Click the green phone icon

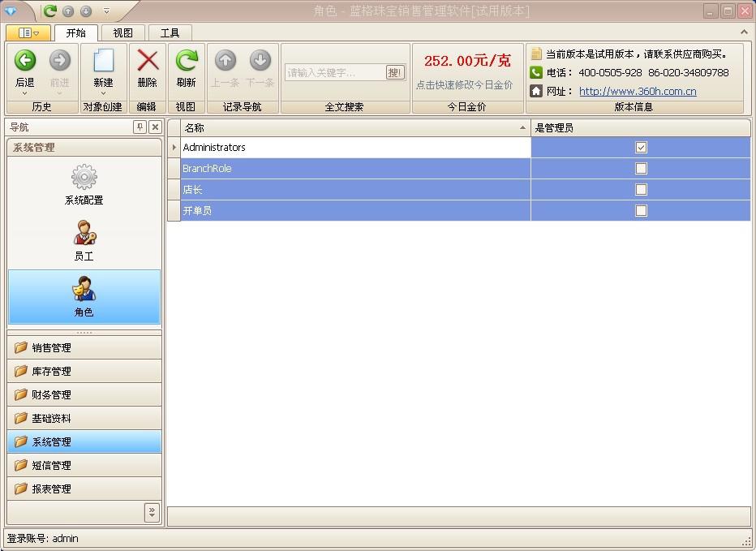pos(535,72)
